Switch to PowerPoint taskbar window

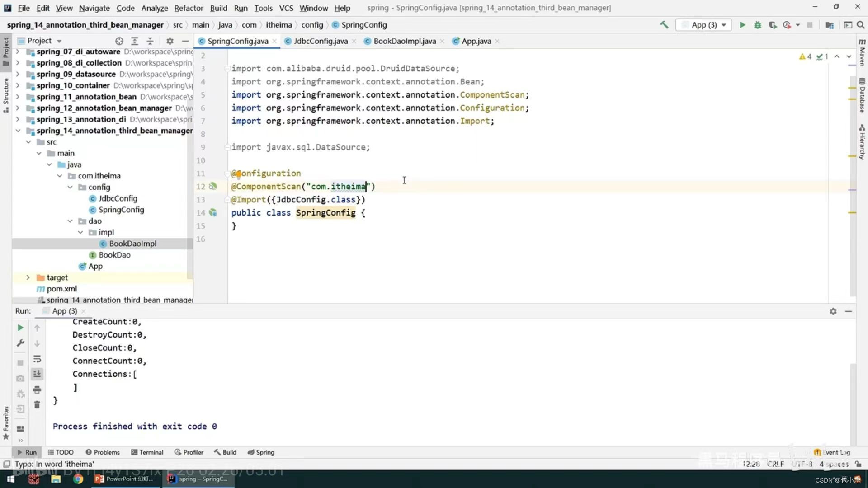coord(124,479)
